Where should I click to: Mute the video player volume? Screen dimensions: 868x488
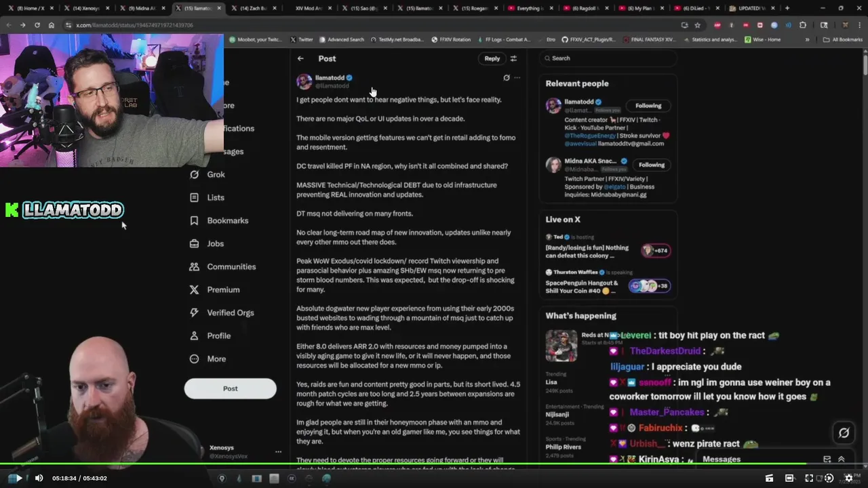pos(39,478)
